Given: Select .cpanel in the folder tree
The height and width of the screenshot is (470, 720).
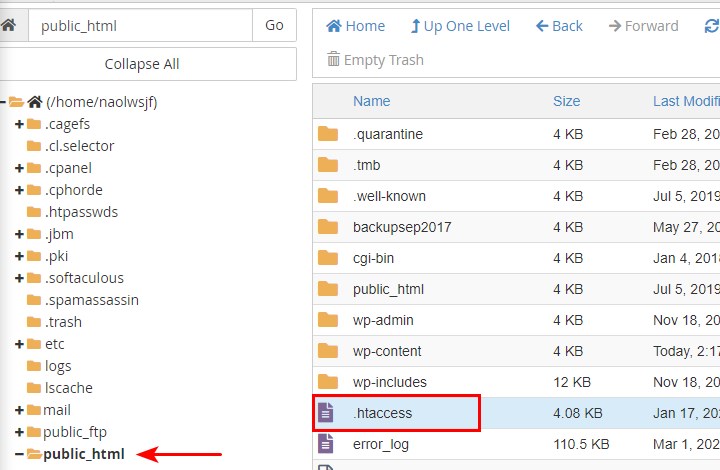Looking at the screenshot, I should tap(68, 168).
